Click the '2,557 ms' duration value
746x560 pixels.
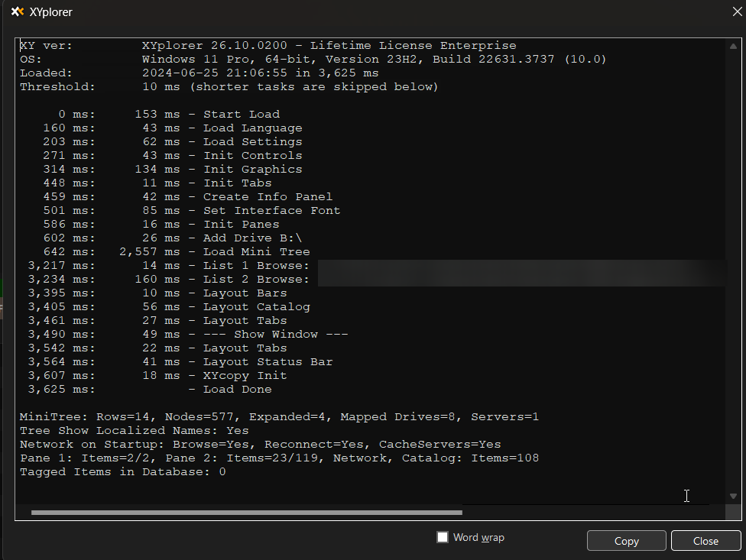coord(150,252)
